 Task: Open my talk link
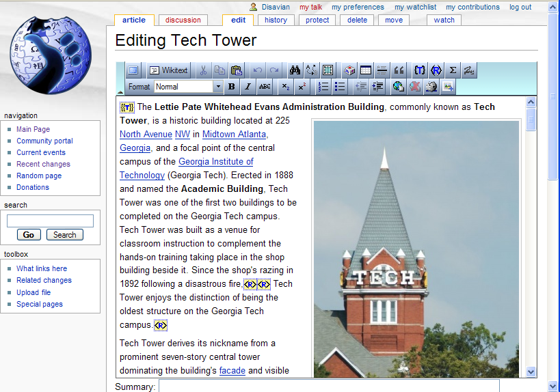(310, 7)
